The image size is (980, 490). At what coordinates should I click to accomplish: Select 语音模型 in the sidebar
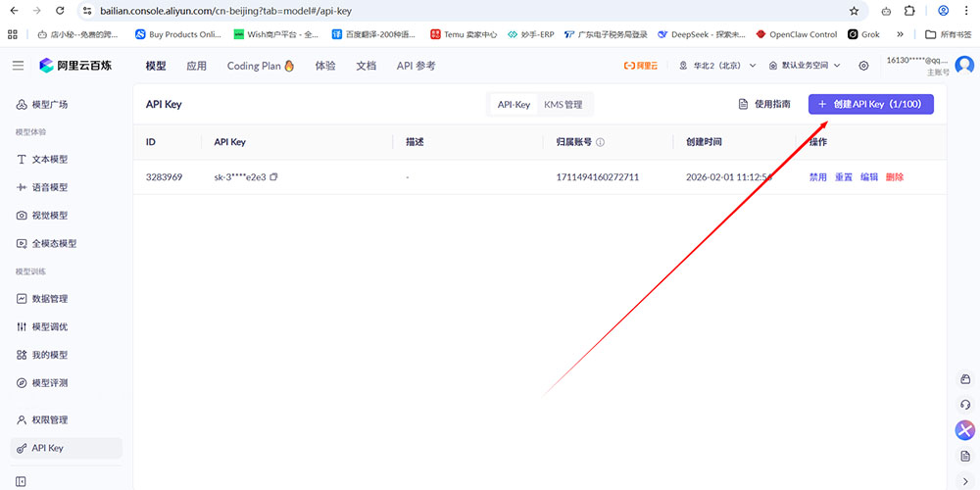coord(42,187)
